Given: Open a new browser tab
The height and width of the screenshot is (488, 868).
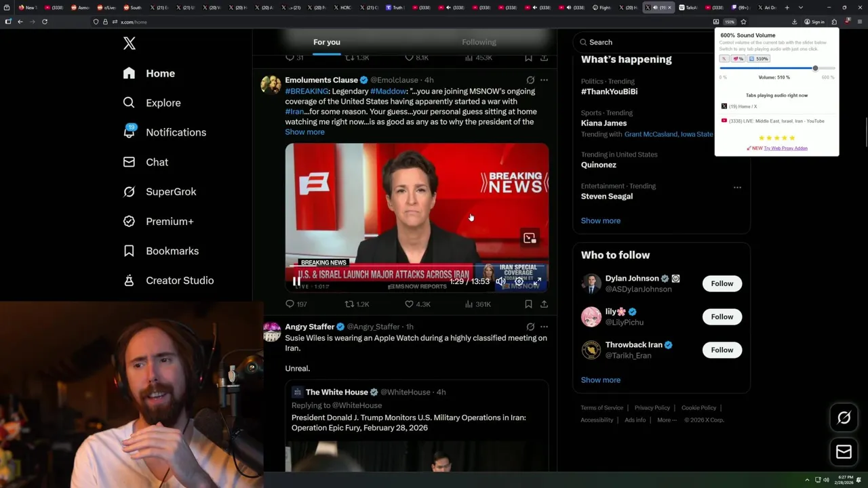Looking at the screenshot, I should click(787, 7).
